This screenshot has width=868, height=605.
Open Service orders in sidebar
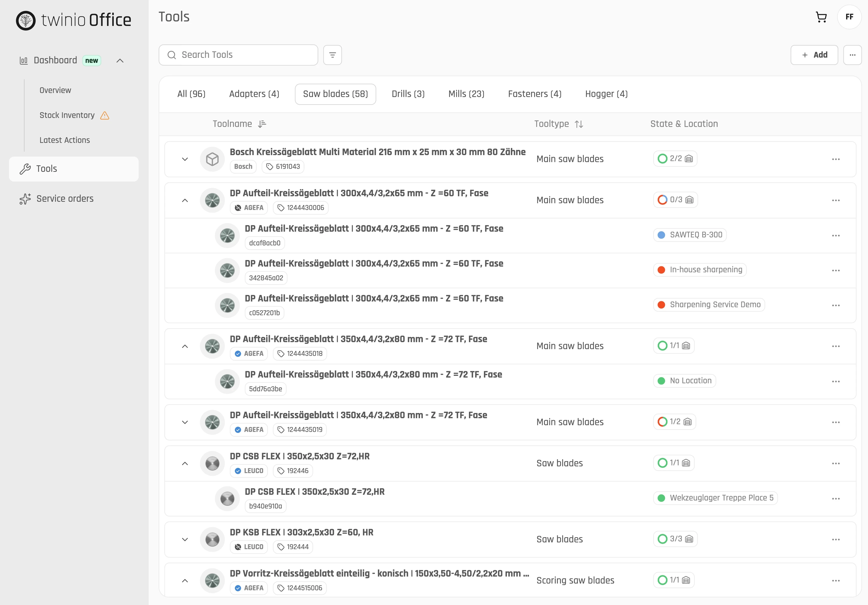(74, 199)
